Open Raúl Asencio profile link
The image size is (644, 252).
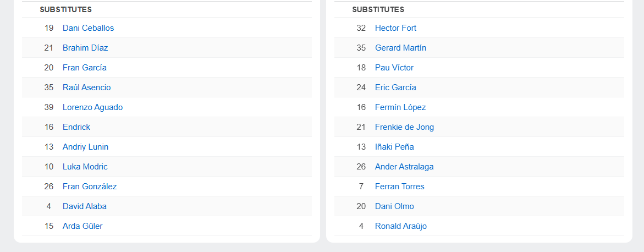pos(86,87)
